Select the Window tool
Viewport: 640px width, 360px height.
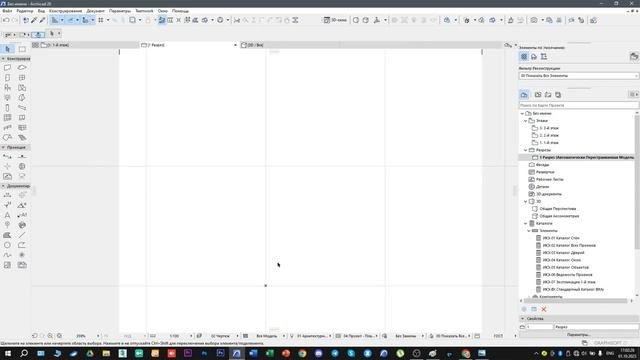(x=22, y=78)
